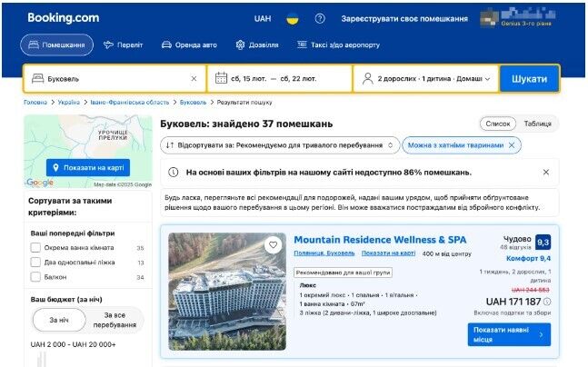
Task: Select За все перебування budget toggle
Action: coord(115,320)
